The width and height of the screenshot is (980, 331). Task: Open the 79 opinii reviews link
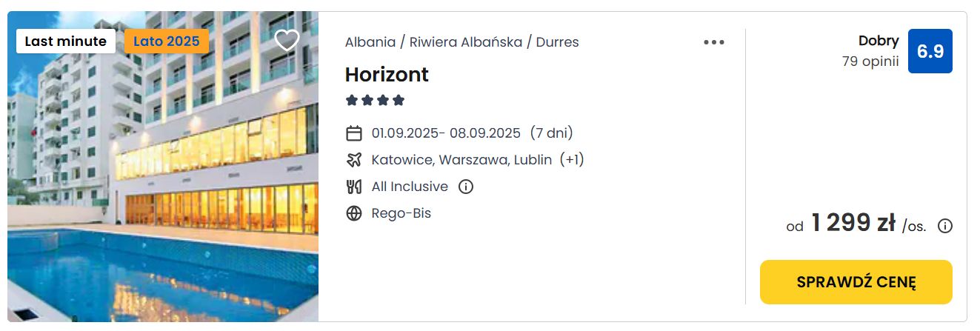point(870,61)
